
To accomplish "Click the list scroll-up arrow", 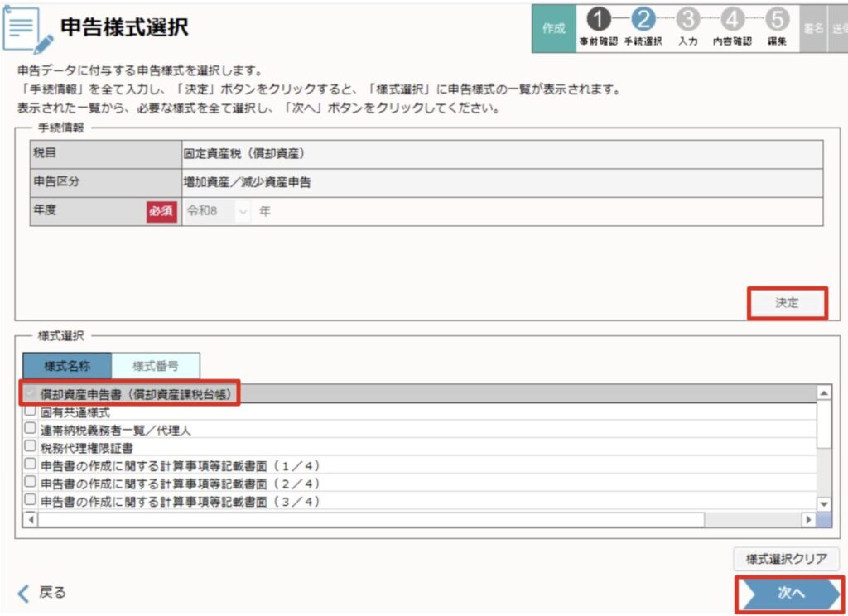I will tap(823, 393).
